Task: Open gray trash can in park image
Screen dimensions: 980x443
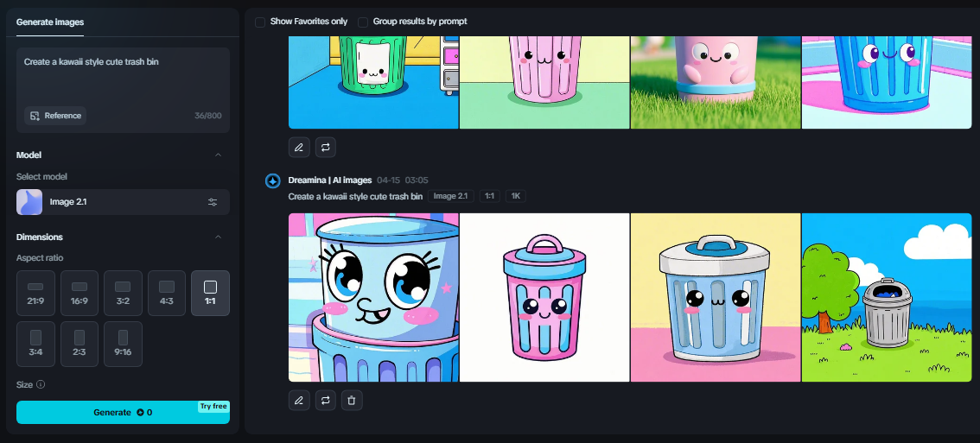Action: tap(887, 297)
